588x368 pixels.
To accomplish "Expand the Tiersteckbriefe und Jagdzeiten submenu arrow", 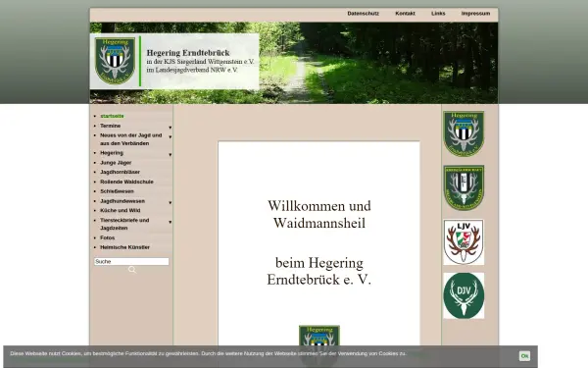I will pyautogui.click(x=170, y=223).
